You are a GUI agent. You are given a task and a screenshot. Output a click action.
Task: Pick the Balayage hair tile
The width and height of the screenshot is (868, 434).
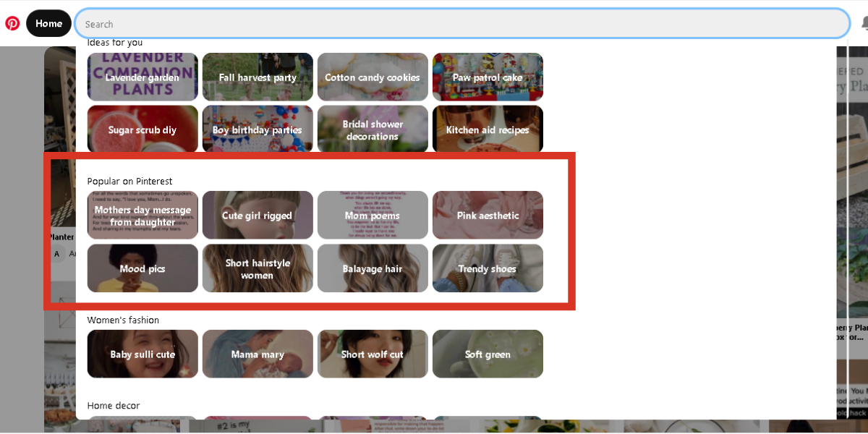(x=373, y=268)
